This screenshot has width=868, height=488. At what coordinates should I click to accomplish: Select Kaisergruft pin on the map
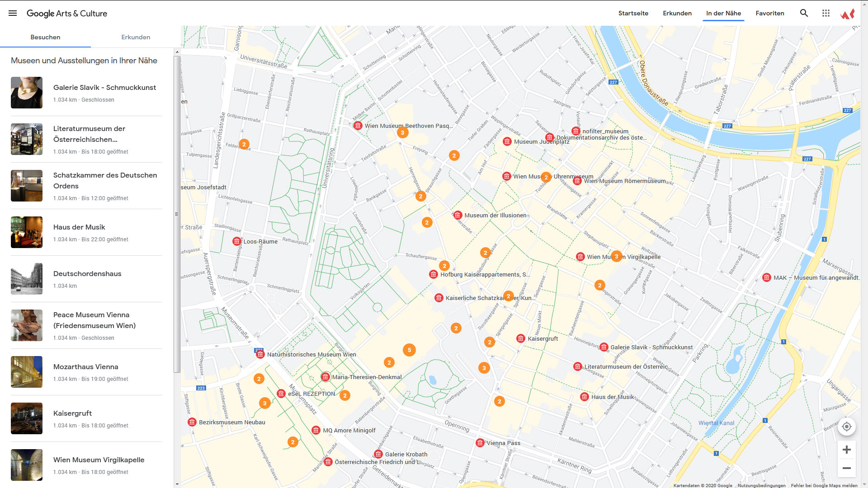(x=521, y=338)
